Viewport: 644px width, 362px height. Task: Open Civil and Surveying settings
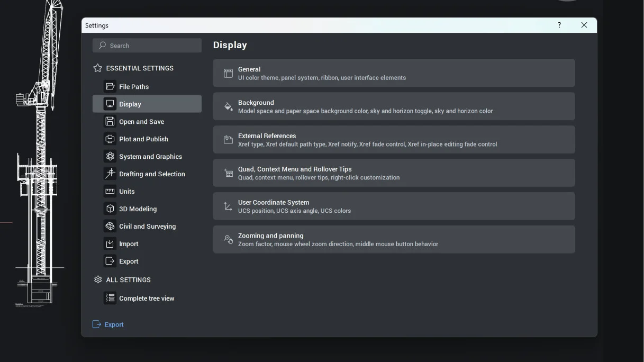(x=147, y=226)
